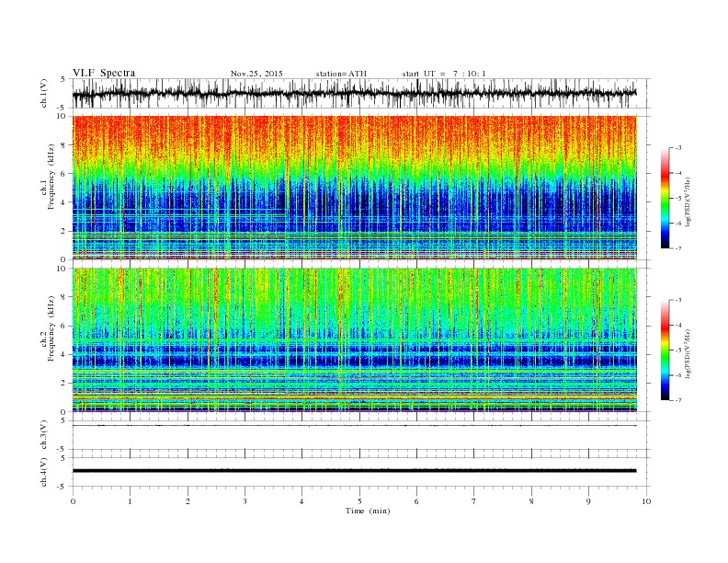Click the "start UT = 7:10:1" text
This screenshot has height=563, width=728.
[x=444, y=74]
